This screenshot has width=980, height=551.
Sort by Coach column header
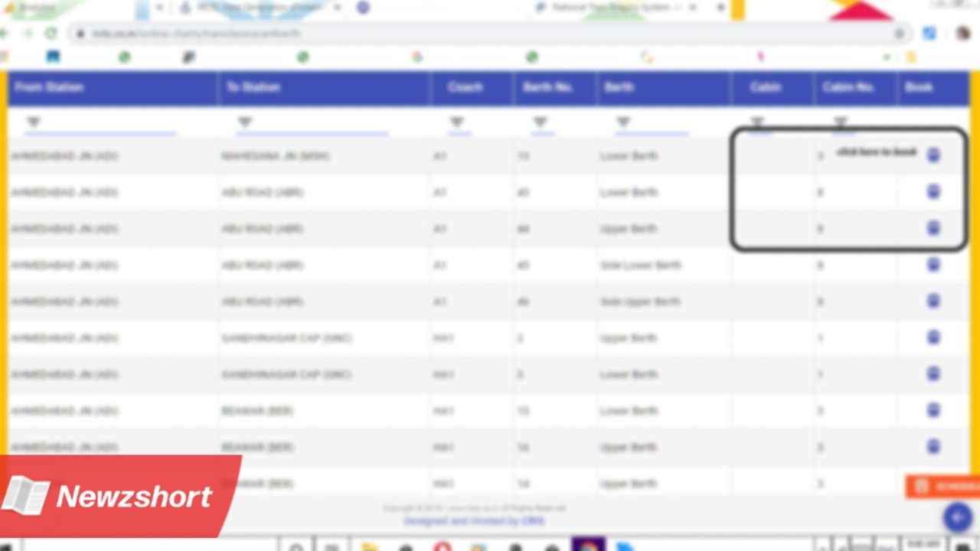[x=465, y=87]
